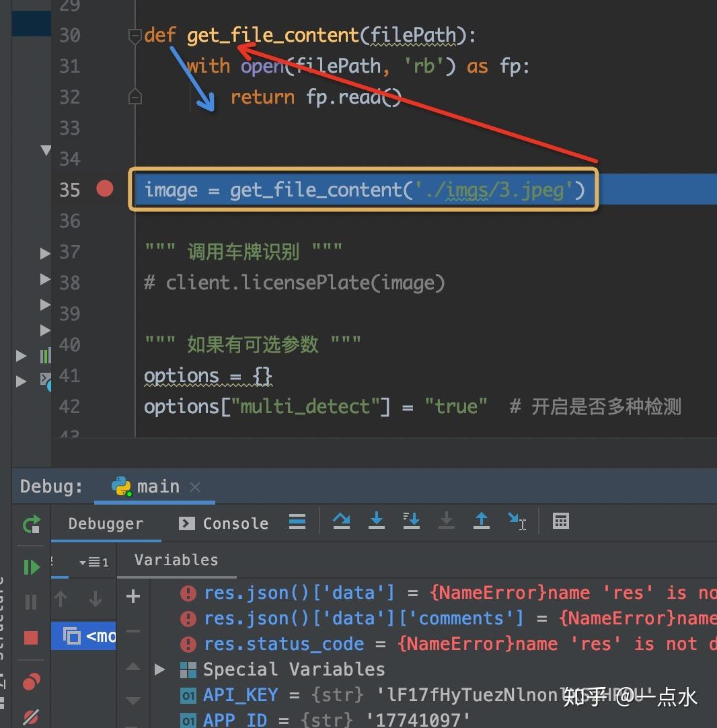717x728 pixels.
Task: Collapse the code fold at line 34
Action: [x=46, y=151]
